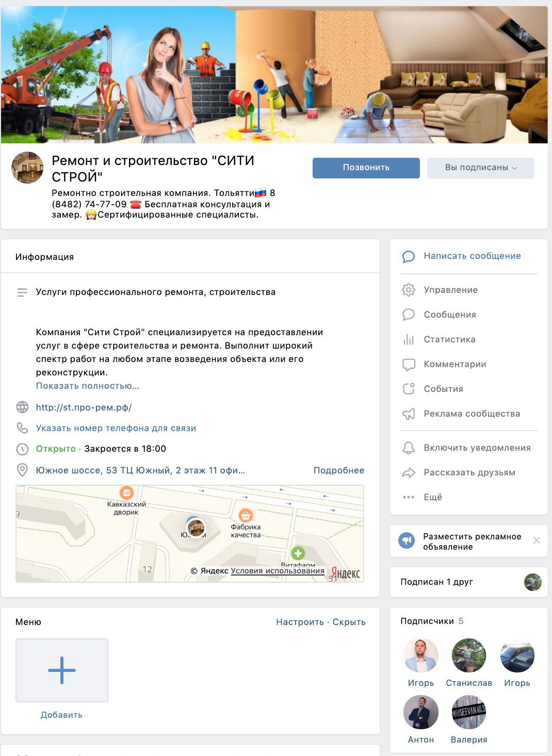Image resolution: width=552 pixels, height=756 pixels.
Task: Click the Статистика bar chart icon
Action: coord(408,339)
